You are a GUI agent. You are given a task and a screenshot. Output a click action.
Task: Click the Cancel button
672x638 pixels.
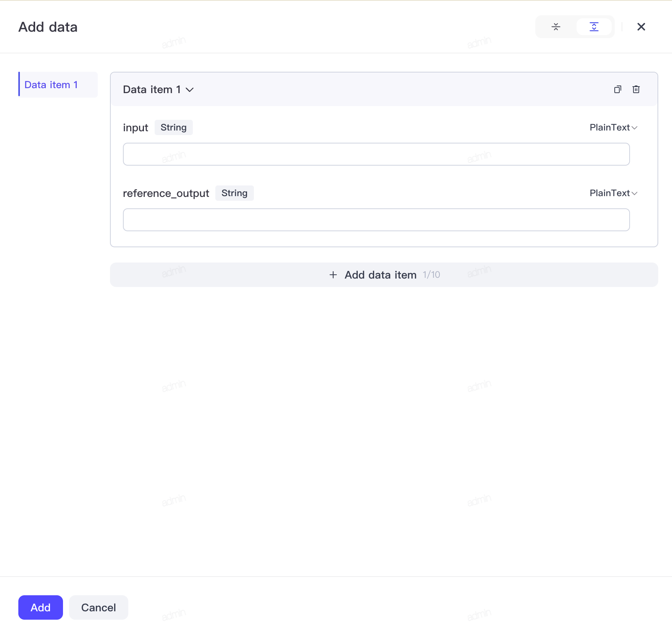coord(99,607)
